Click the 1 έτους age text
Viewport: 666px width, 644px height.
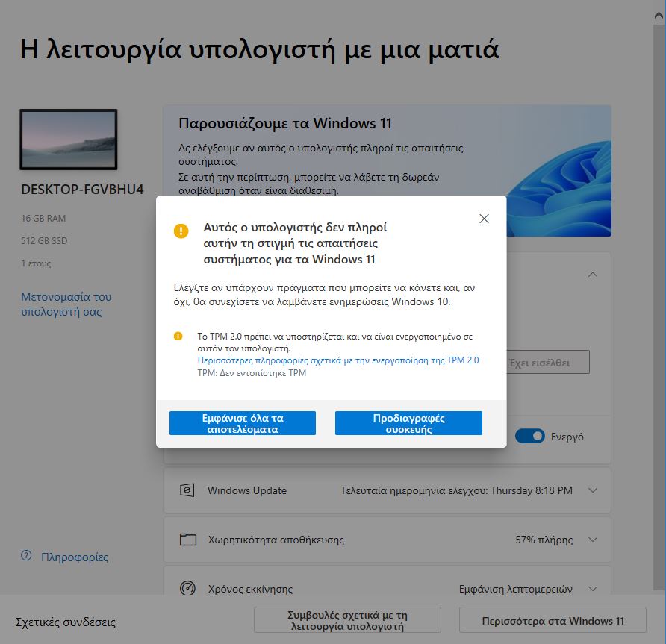(36, 263)
